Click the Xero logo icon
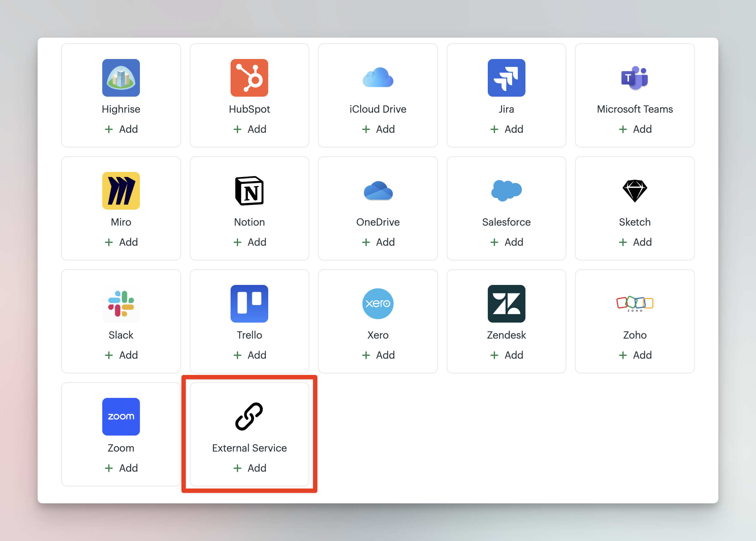 378,303
